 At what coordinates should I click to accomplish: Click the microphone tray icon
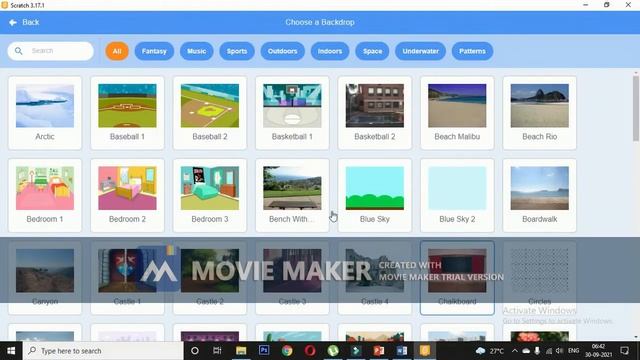[538, 351]
